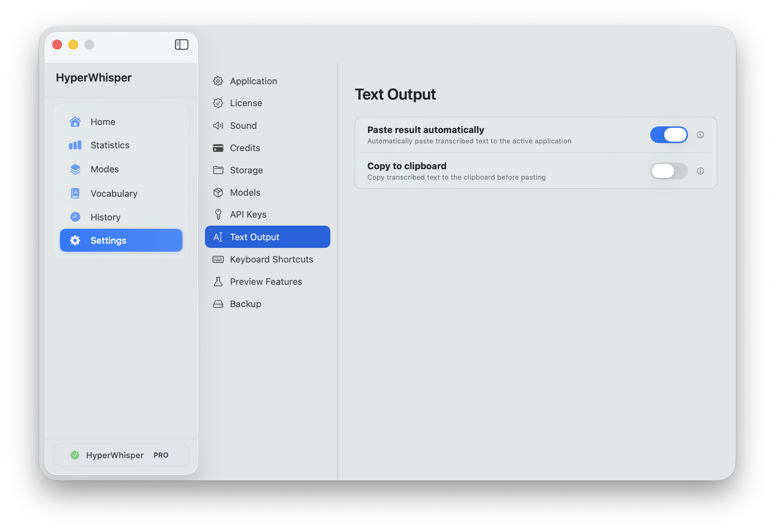Viewport: 775px width, 532px height.
Task: Click the Paste result automatically label
Action: click(x=425, y=130)
